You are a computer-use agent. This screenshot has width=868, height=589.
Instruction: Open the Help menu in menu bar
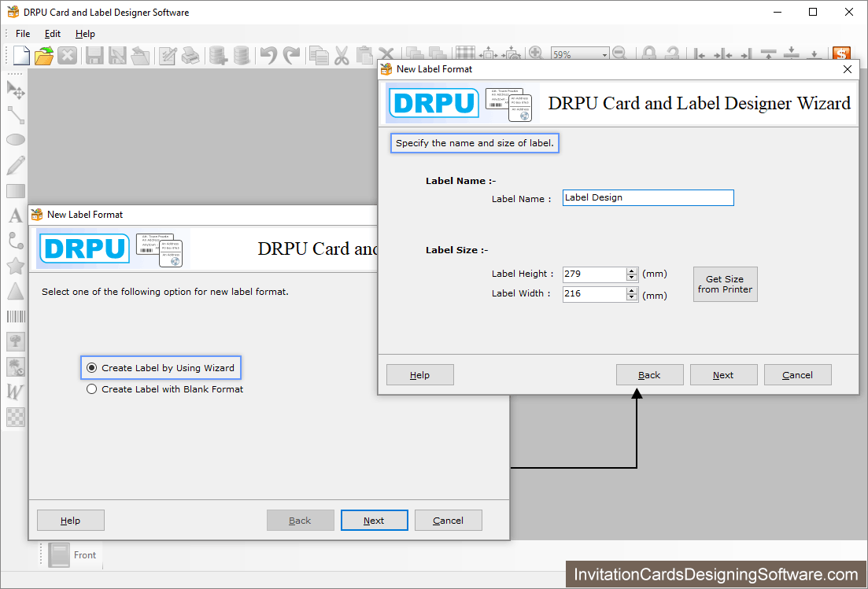(85, 34)
